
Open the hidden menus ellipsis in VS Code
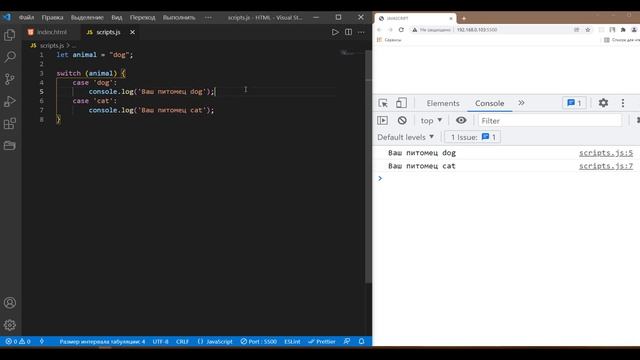click(x=208, y=18)
